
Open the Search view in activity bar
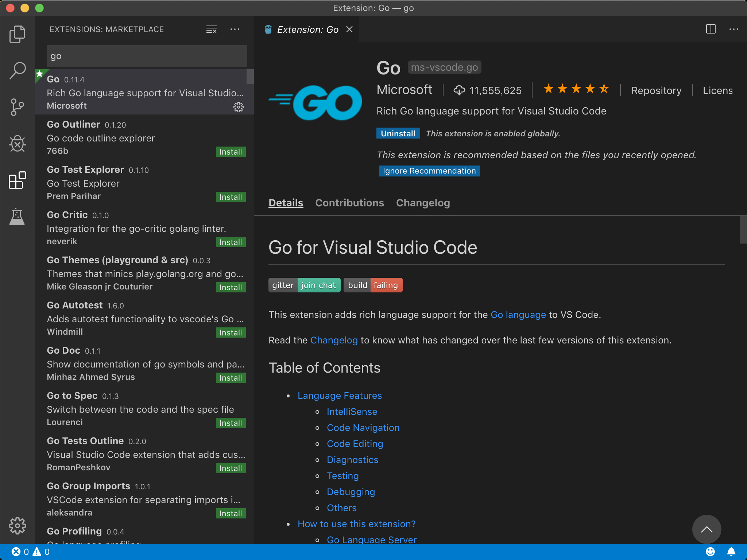click(x=17, y=70)
